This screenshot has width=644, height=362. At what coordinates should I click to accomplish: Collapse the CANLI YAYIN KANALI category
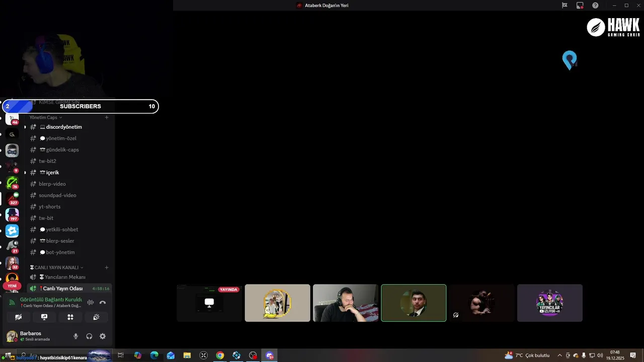pyautogui.click(x=57, y=267)
